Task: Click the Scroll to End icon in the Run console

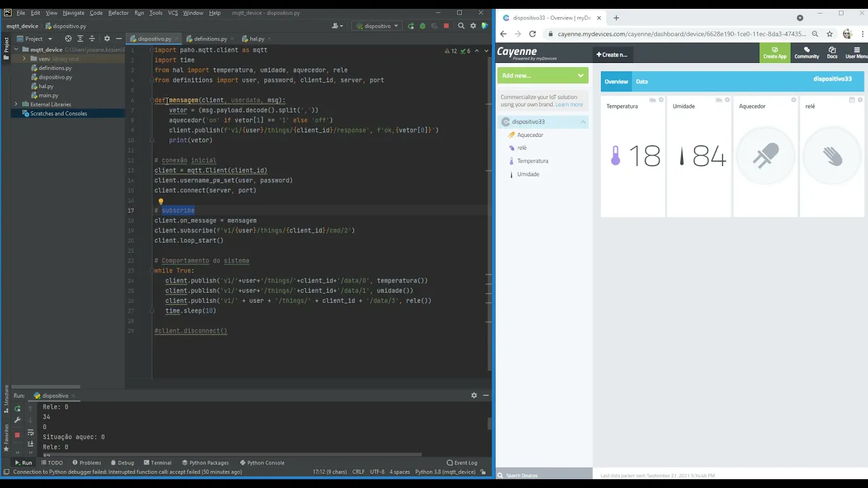Action: coord(31,443)
